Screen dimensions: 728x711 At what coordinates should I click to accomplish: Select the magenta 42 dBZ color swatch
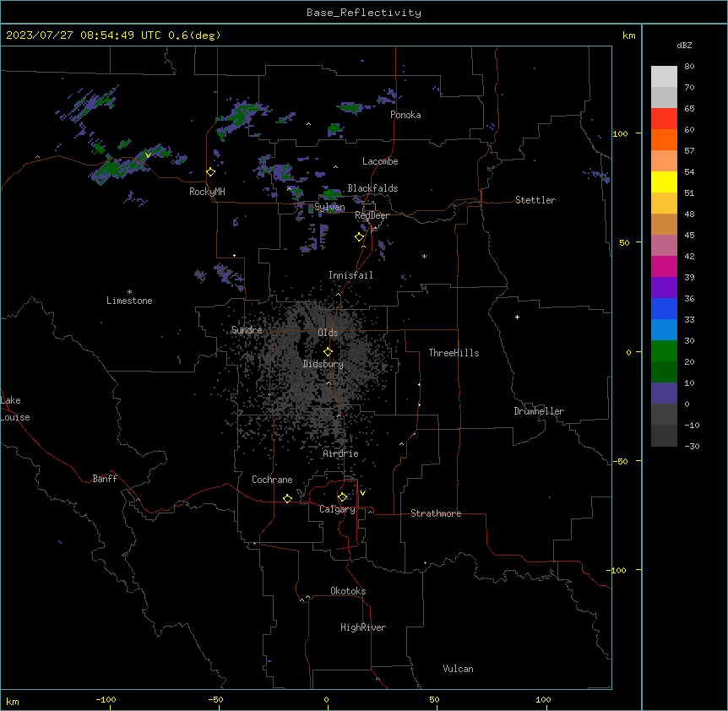pos(664,266)
